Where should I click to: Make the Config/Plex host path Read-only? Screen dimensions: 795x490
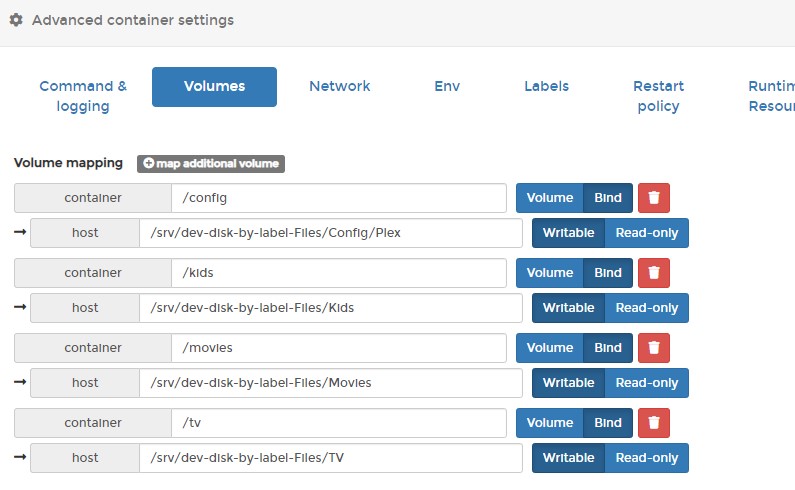(646, 233)
